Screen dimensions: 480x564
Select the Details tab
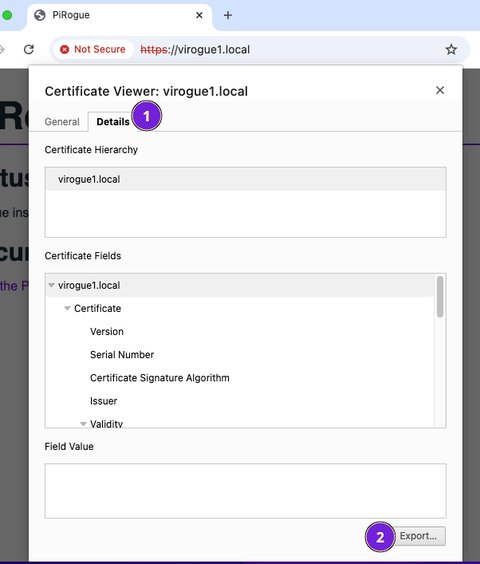pos(113,122)
